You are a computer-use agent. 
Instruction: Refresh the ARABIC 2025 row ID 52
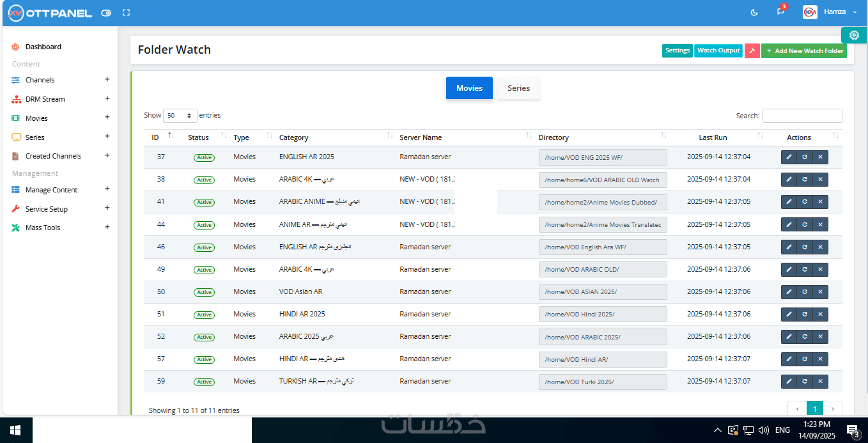[805, 337]
